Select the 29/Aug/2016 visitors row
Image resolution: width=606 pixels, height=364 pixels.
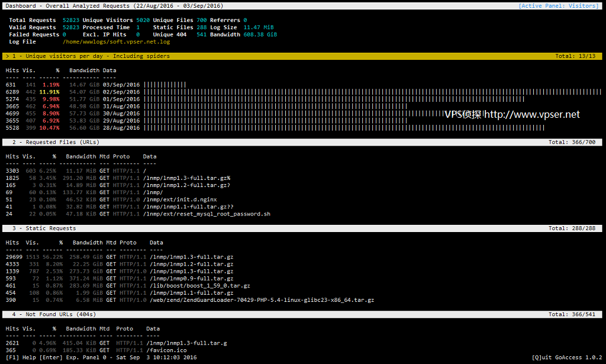pyautogui.click(x=207, y=121)
